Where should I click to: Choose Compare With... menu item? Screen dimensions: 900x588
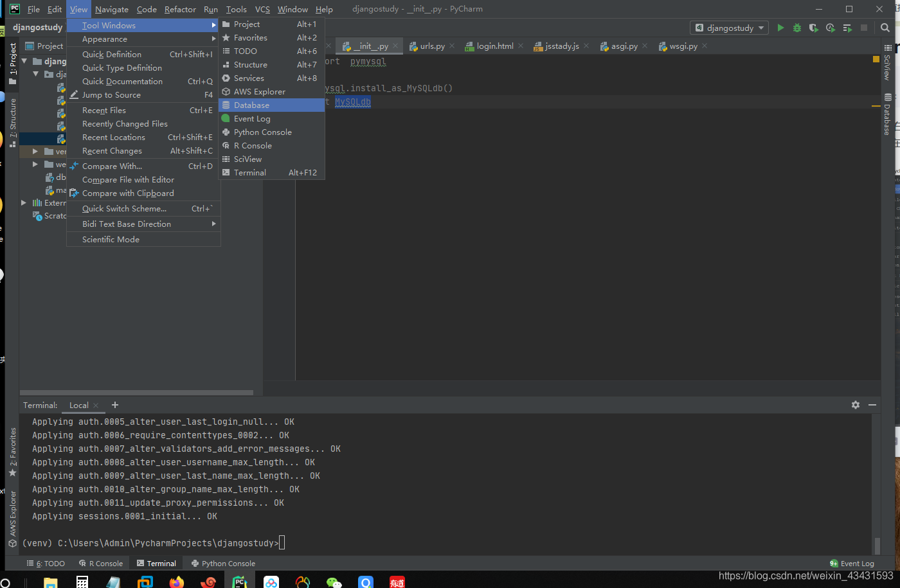point(143,166)
